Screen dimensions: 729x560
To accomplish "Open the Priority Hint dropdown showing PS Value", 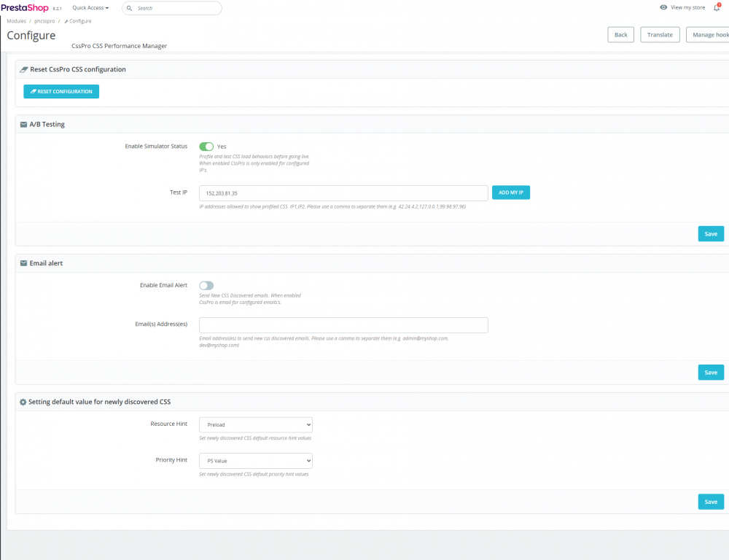I will click(255, 460).
